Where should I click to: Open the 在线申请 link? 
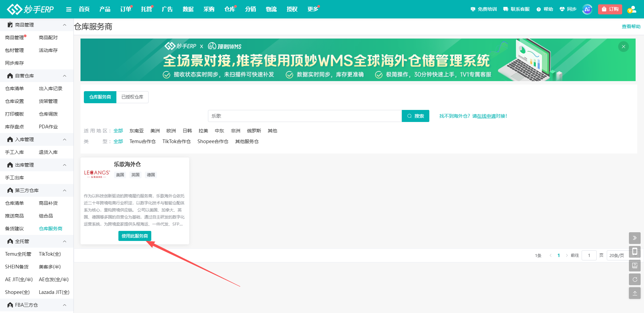(x=486, y=116)
